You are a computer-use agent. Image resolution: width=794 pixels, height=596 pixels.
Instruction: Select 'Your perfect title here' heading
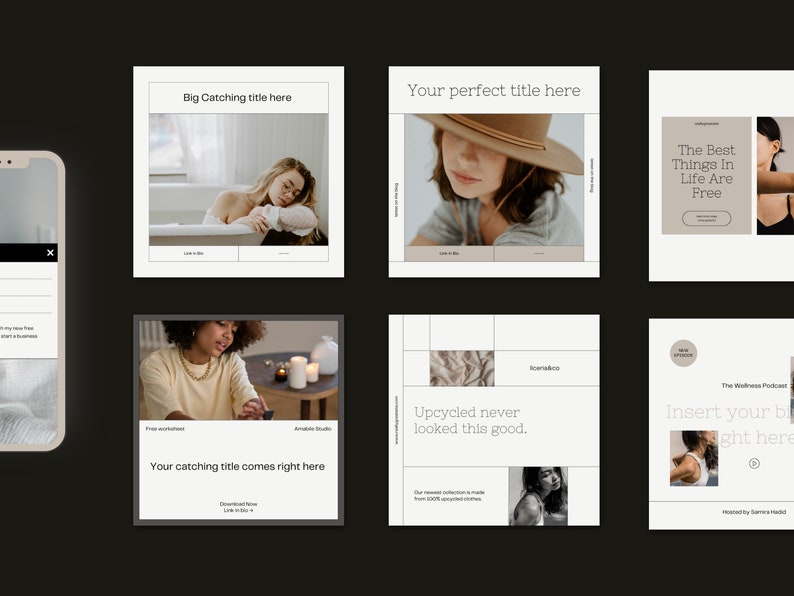pos(494,91)
